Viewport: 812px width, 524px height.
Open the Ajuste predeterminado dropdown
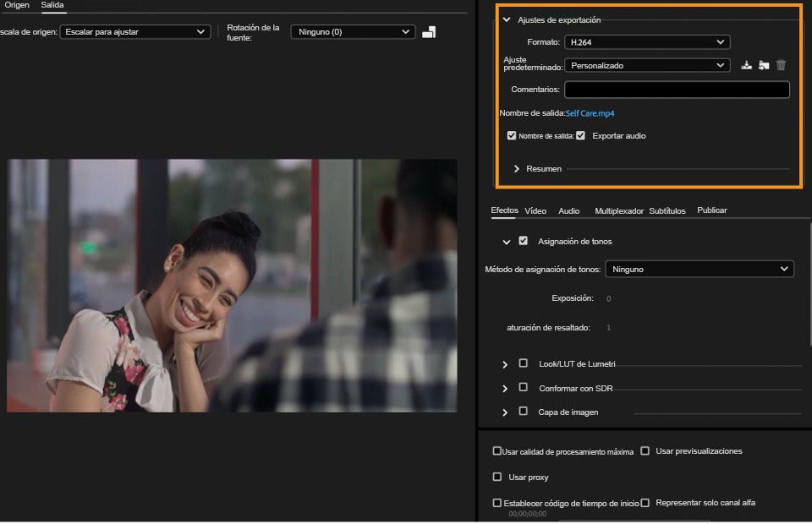(x=647, y=65)
